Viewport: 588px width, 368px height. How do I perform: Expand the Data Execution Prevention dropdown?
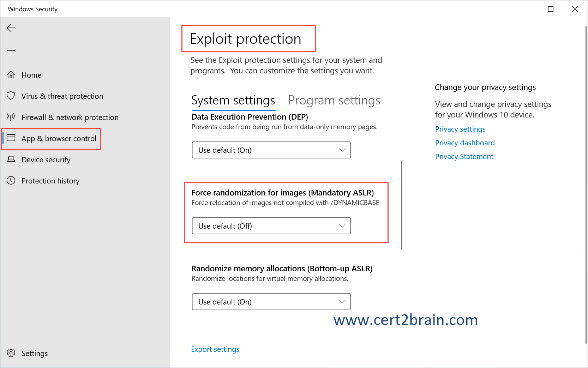(271, 150)
